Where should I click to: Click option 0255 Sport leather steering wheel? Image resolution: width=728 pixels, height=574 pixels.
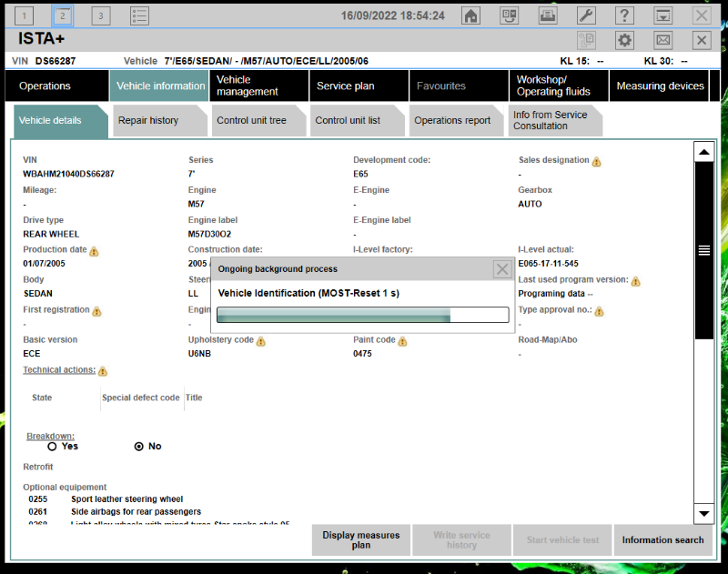tap(106, 499)
